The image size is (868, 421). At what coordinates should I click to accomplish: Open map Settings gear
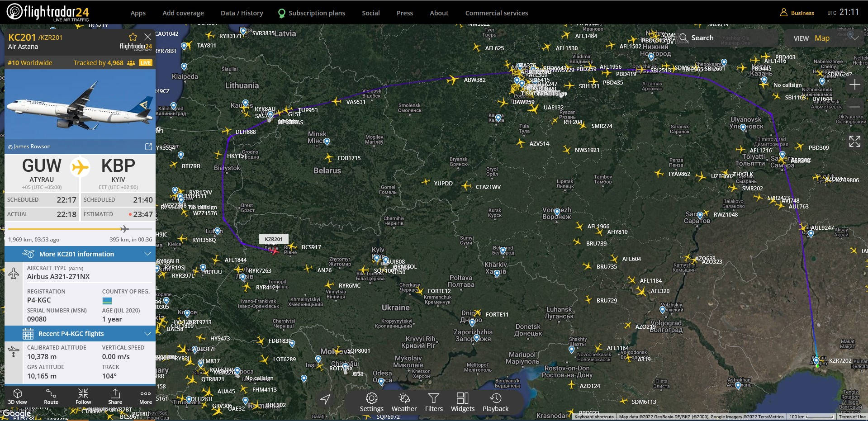click(x=371, y=402)
